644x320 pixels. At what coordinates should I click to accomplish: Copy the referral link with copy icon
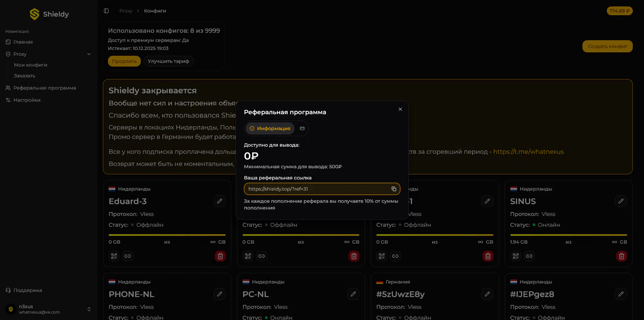click(394, 189)
